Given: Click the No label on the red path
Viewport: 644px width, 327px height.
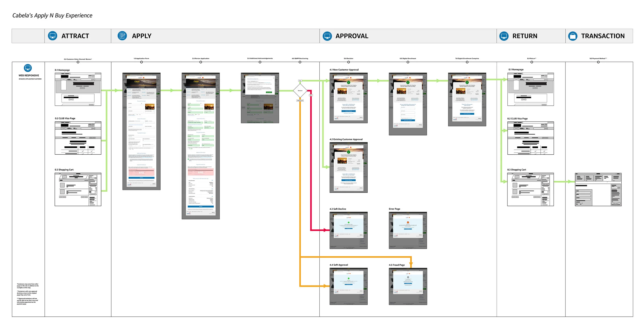Looking at the screenshot, I should coord(311,95).
